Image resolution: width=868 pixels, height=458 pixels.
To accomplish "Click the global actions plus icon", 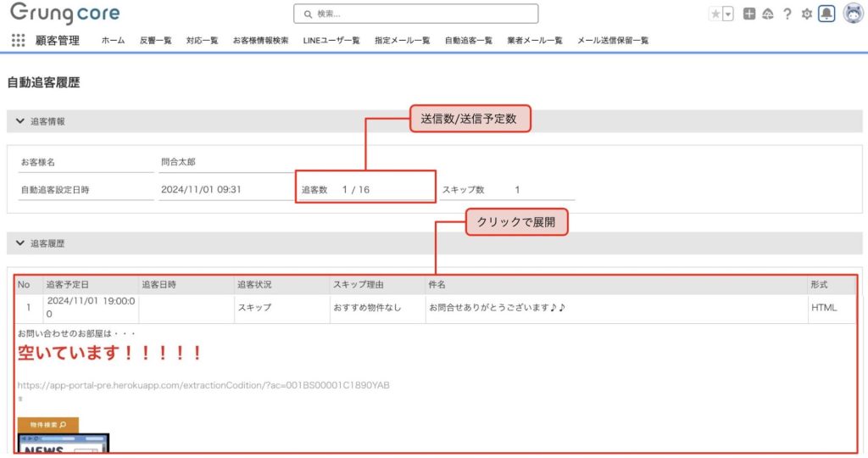I will [x=749, y=14].
